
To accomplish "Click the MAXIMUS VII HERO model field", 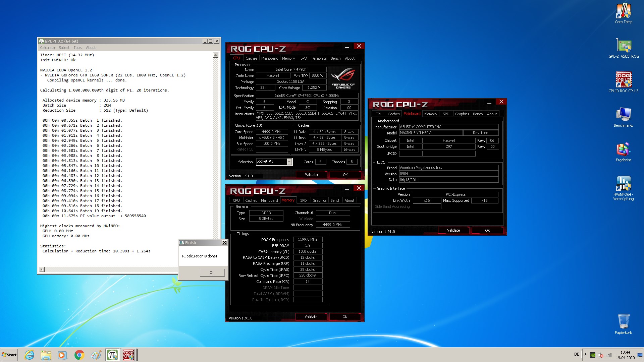I will pos(431,133).
